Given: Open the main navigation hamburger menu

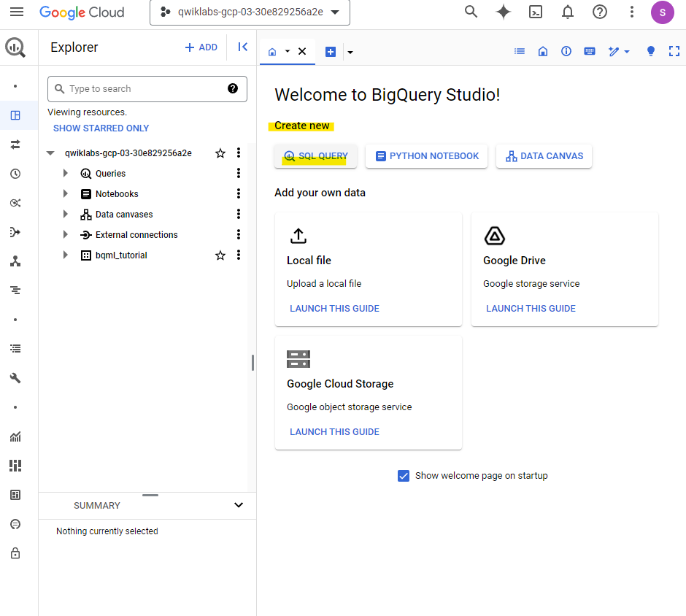Looking at the screenshot, I should coord(17,12).
